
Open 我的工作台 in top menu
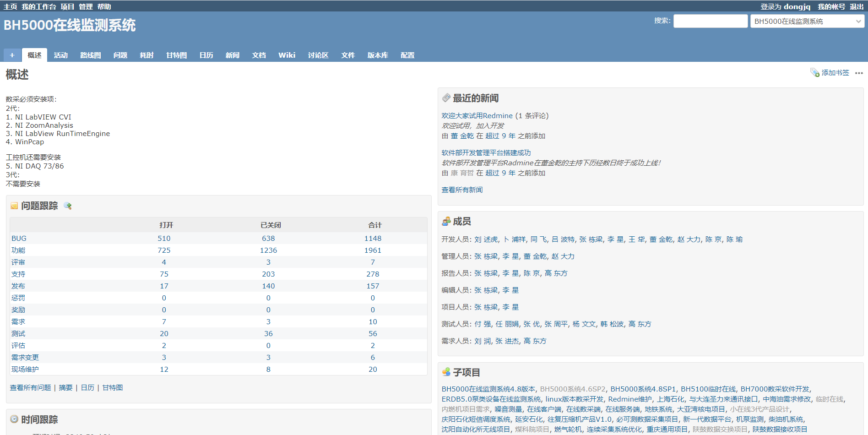[39, 6]
